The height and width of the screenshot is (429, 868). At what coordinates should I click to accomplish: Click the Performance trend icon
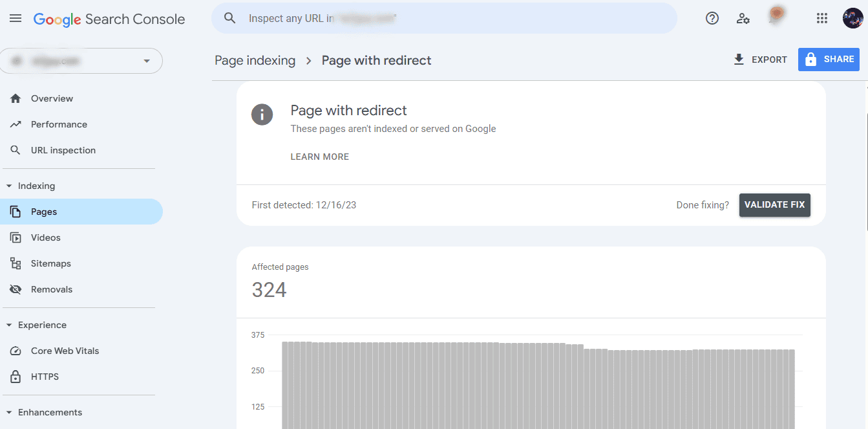pyautogui.click(x=16, y=124)
